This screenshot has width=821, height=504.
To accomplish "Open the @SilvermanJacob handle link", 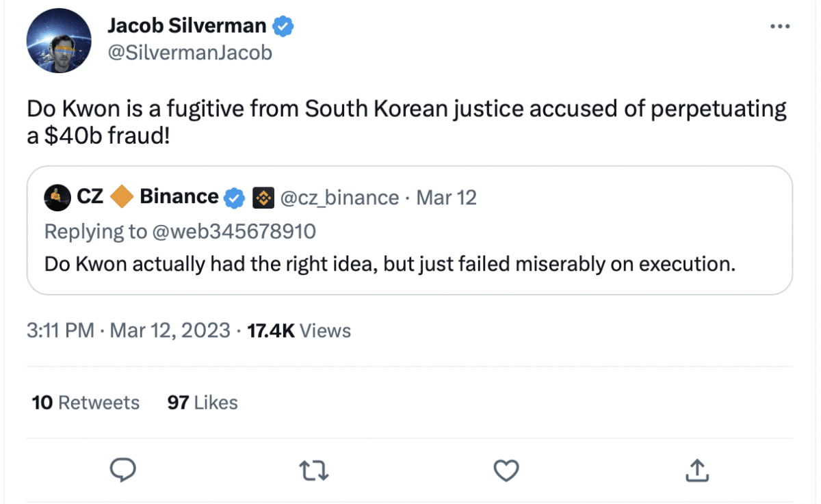I will tap(190, 53).
